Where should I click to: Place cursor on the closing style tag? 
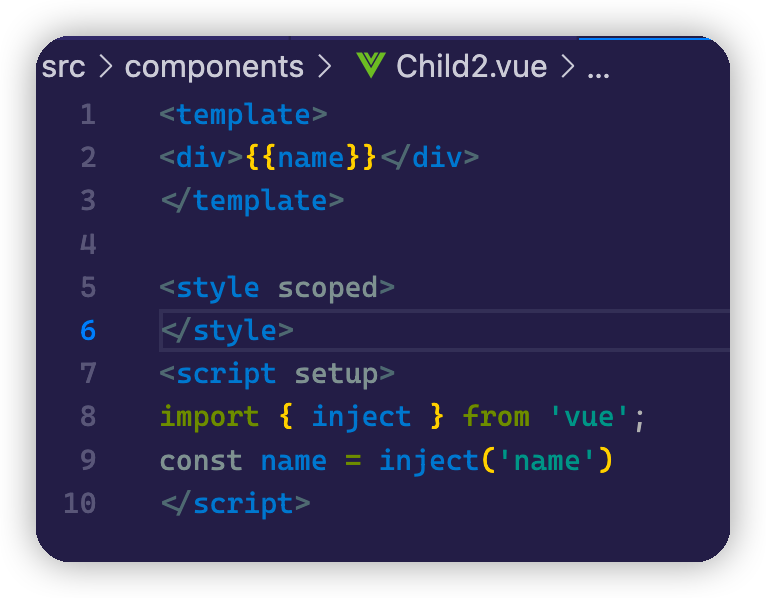point(227,330)
